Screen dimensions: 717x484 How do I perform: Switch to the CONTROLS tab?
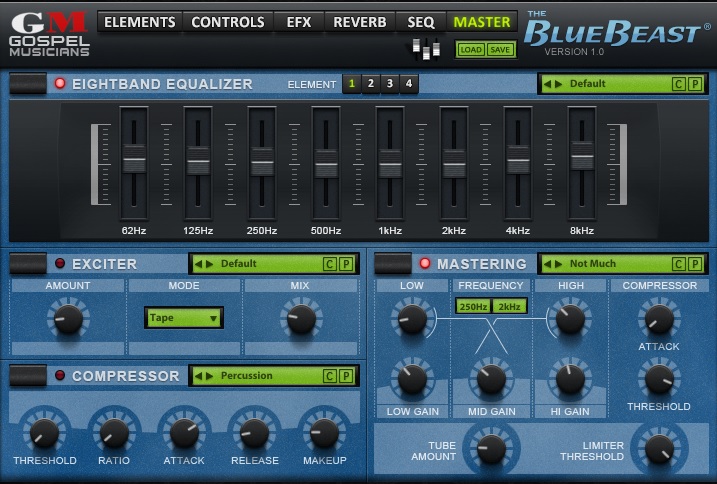228,22
